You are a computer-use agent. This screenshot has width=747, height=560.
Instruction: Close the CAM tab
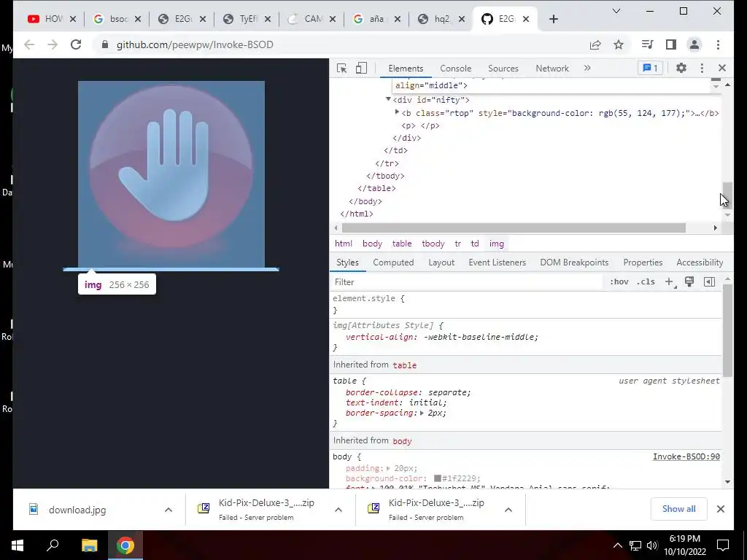333,19
